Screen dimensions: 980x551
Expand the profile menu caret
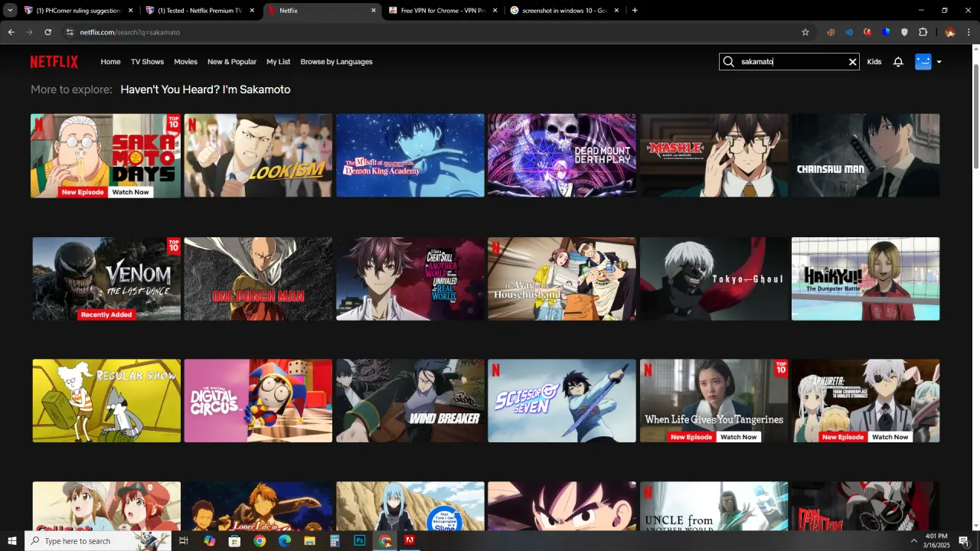pos(939,62)
